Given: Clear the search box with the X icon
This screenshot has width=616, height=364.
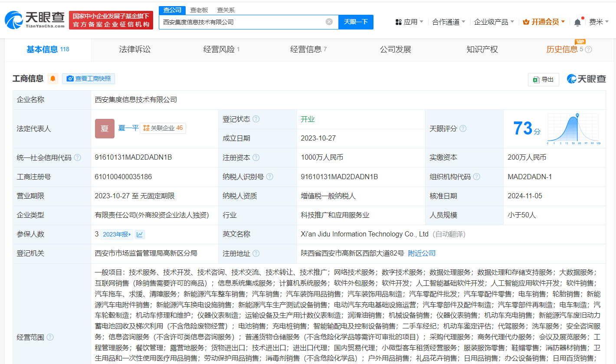Looking at the screenshot, I should (x=329, y=22).
